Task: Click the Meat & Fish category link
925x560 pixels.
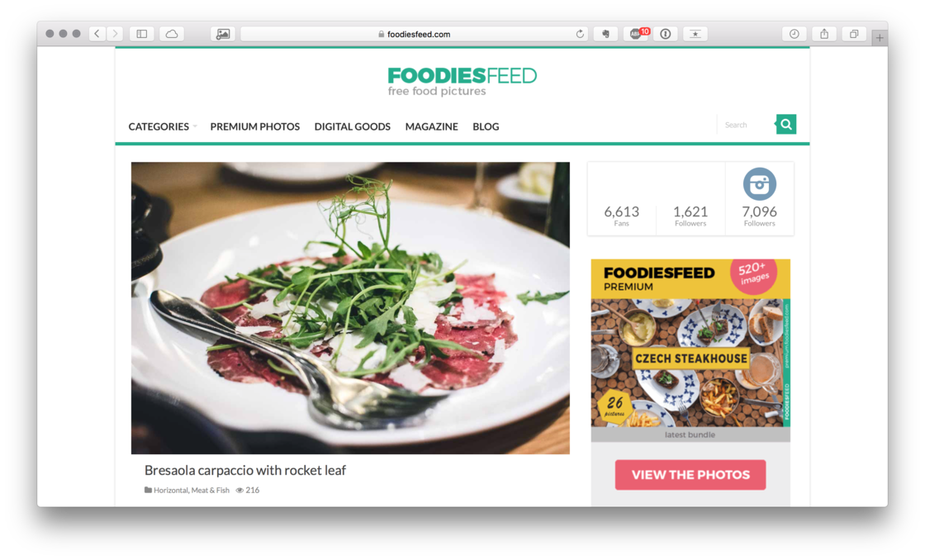Action: point(210,491)
